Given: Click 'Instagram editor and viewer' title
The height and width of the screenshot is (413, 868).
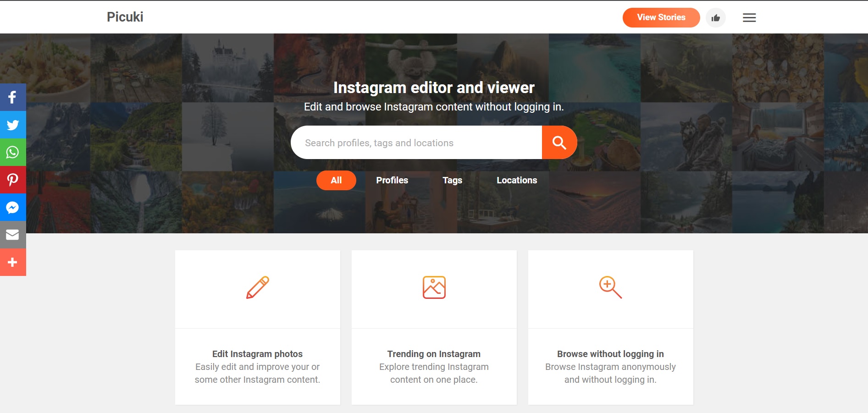Looking at the screenshot, I should pos(434,88).
